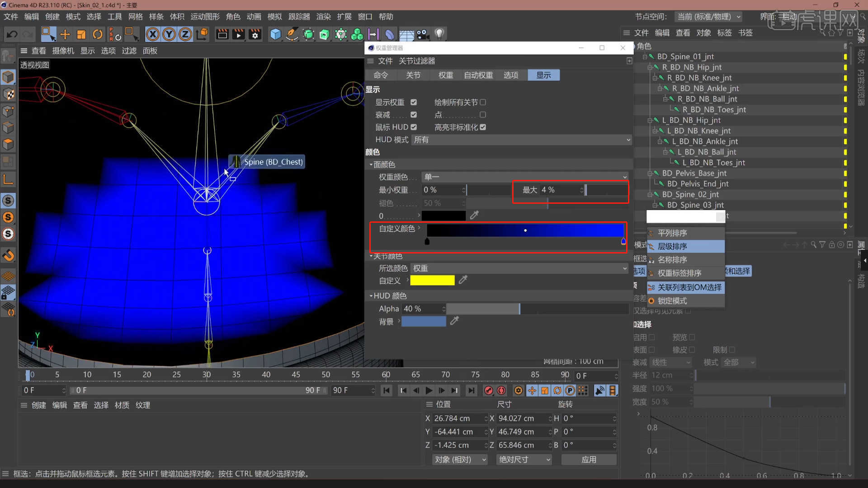Screen dimensions: 868x488
Task: Click the render to picture viewer icon
Action: point(238,34)
